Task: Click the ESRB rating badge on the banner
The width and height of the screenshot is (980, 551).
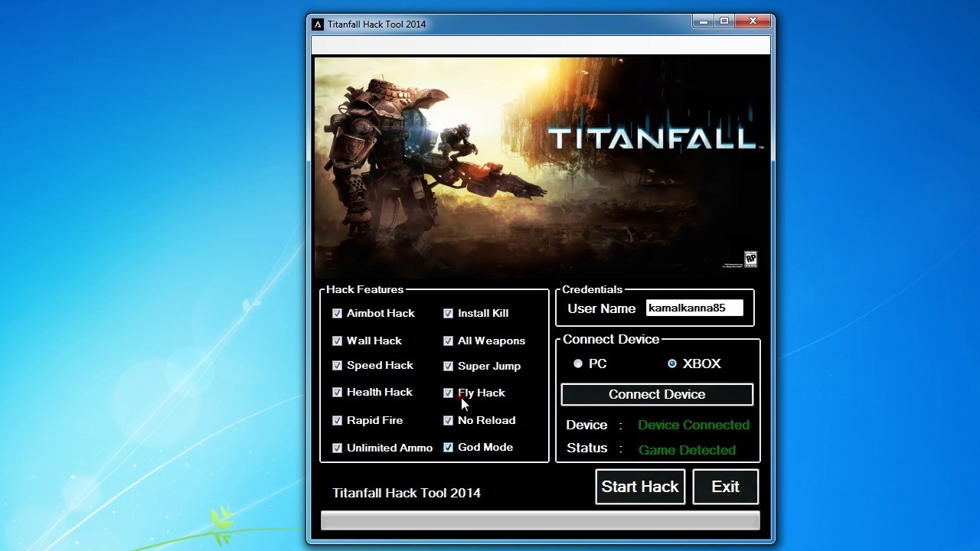Action: coord(751,259)
